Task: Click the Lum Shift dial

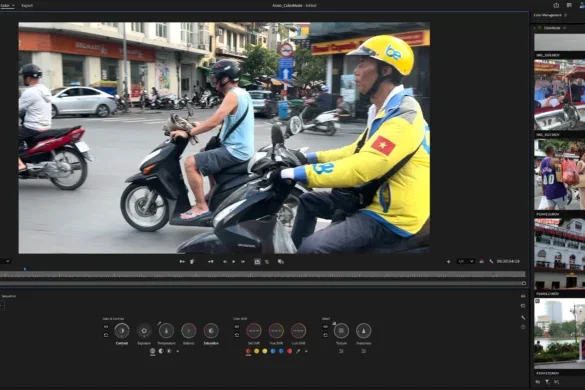Action: [298, 331]
